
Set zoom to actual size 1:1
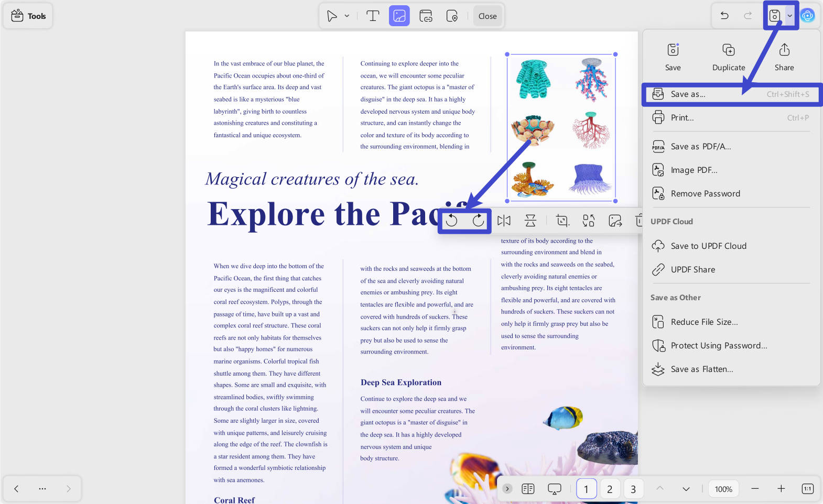pyautogui.click(x=807, y=489)
